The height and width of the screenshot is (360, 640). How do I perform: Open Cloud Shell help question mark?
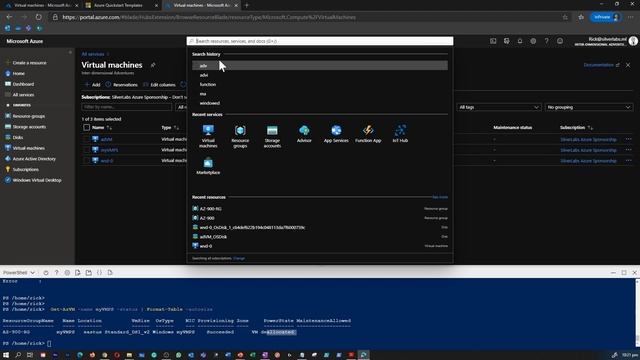pyautogui.click(x=56, y=273)
